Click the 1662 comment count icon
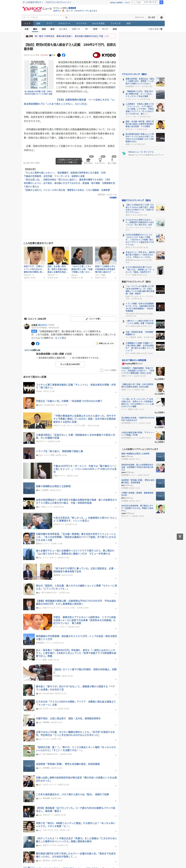This screenshot has width=186, height=868. click(x=45, y=55)
